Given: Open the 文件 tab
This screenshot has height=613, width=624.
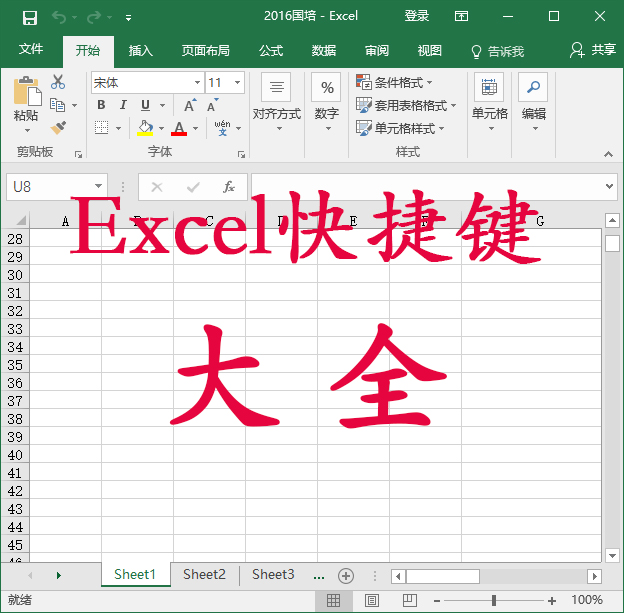Looking at the screenshot, I should pyautogui.click(x=31, y=49).
